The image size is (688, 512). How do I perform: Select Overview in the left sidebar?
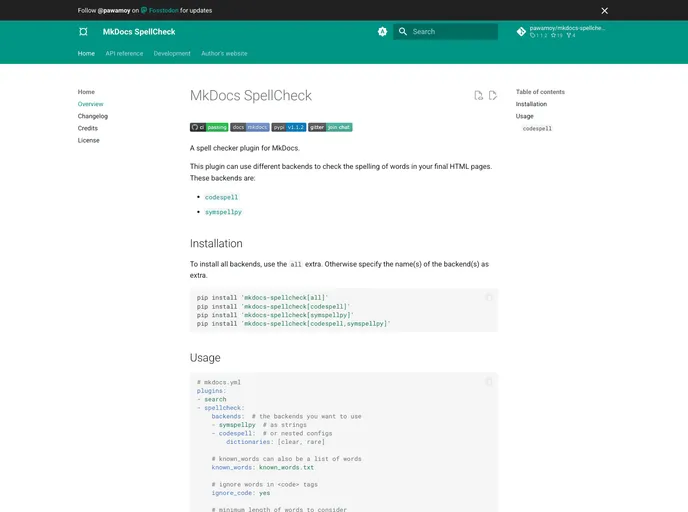pyautogui.click(x=90, y=104)
